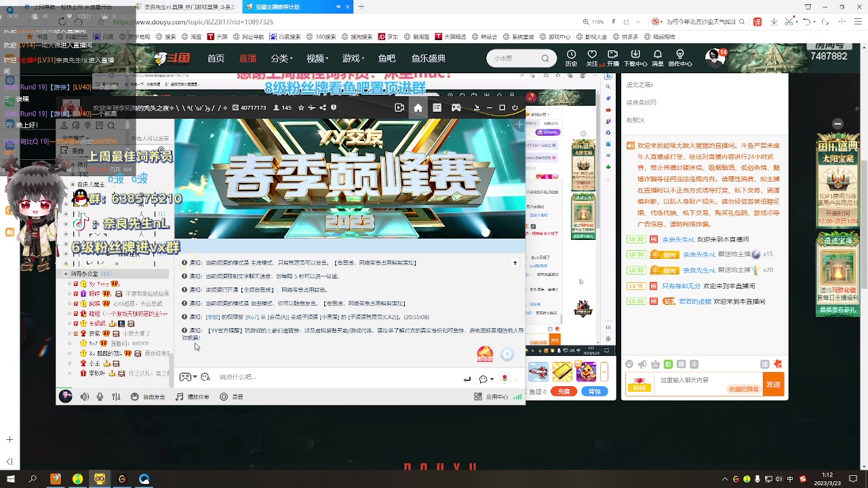The image size is (868, 488).
Task: Click YY flower gift icon
Action: click(x=505, y=378)
